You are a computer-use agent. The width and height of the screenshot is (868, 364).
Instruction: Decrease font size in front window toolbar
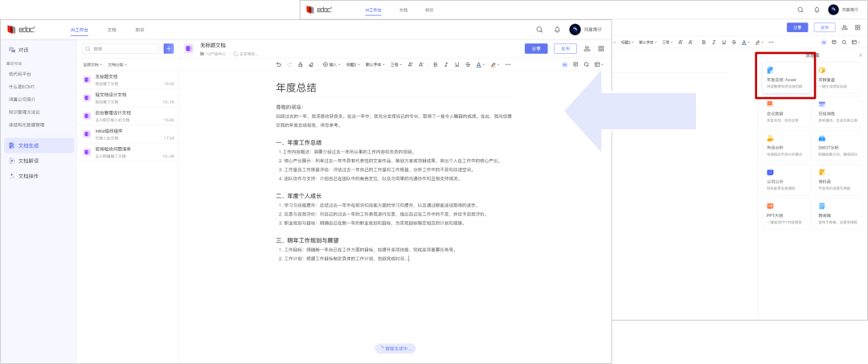pyautogui.click(x=421, y=65)
